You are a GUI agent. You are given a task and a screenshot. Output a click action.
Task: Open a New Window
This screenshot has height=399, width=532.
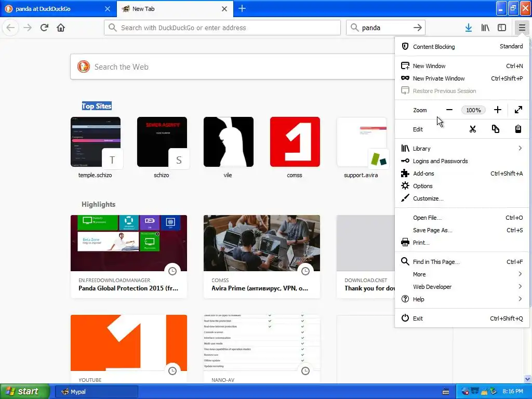[x=462, y=66]
